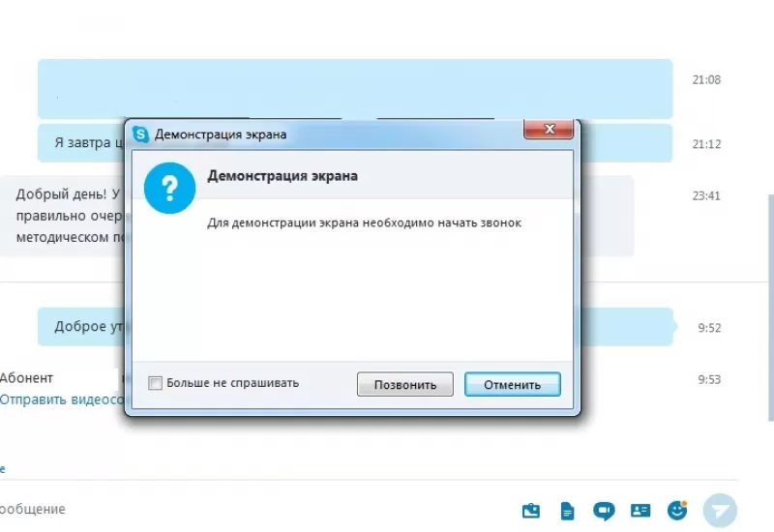This screenshot has width=774, height=532.
Task: Click the bold Демонстрация экрана heading
Action: 283,176
